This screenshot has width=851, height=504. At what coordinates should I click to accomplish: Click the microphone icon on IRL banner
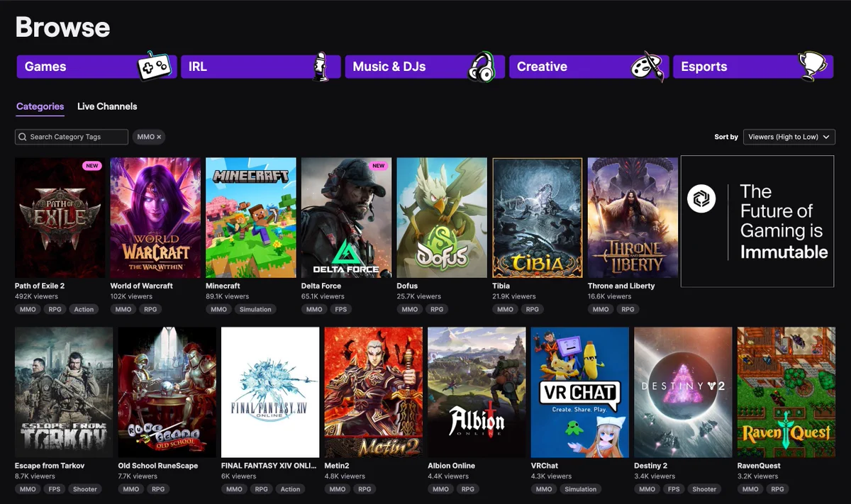point(321,66)
